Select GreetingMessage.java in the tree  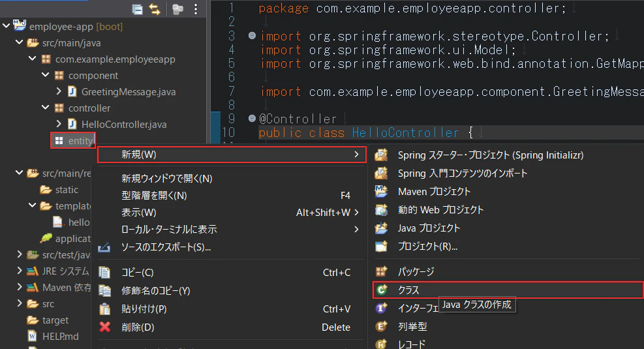click(x=129, y=91)
